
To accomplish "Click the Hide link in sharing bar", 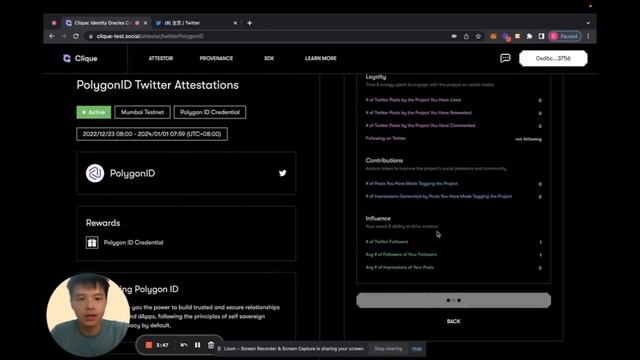I will pos(417,349).
